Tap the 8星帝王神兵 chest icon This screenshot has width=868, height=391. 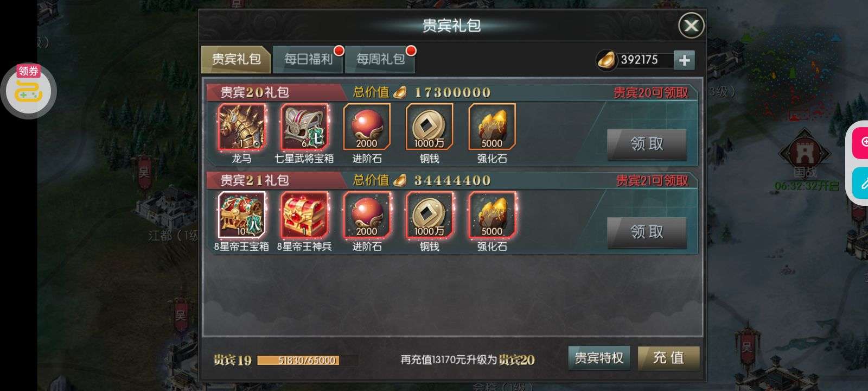tap(304, 215)
